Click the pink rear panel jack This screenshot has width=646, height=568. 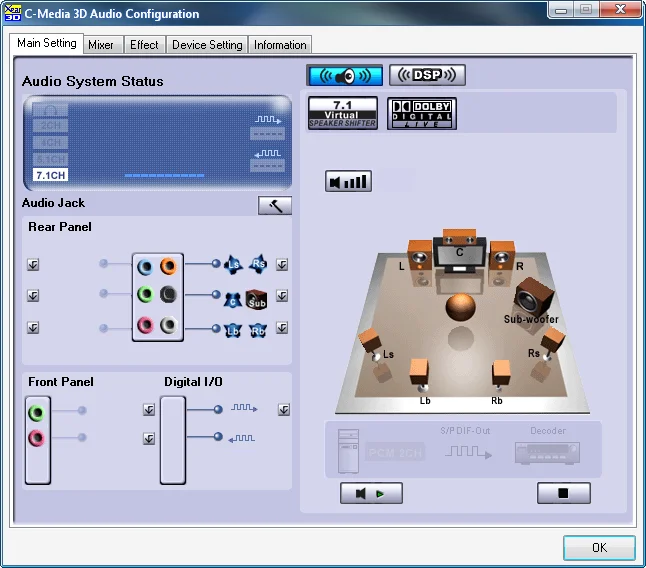[x=145, y=325]
